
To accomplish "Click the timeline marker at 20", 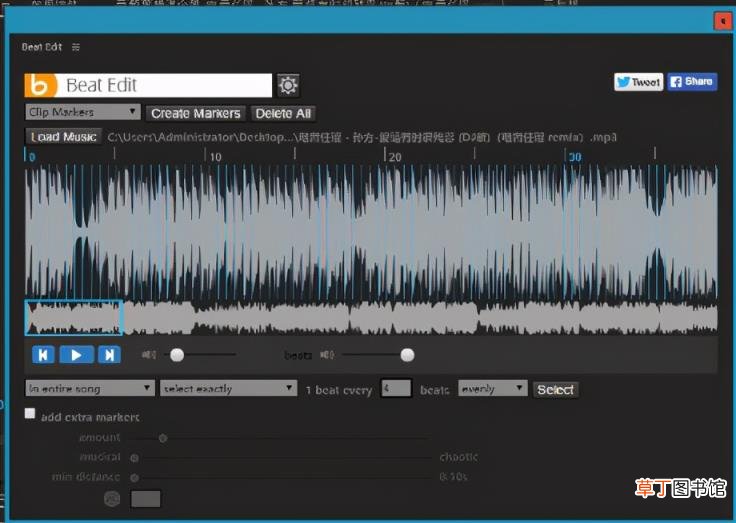I will pyautogui.click(x=395, y=157).
